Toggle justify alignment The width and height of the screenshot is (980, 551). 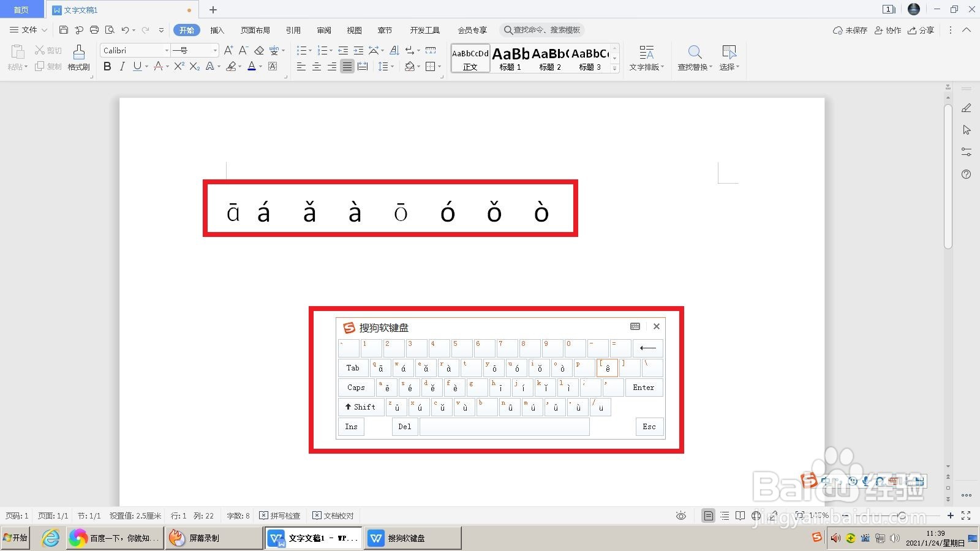pyautogui.click(x=347, y=66)
